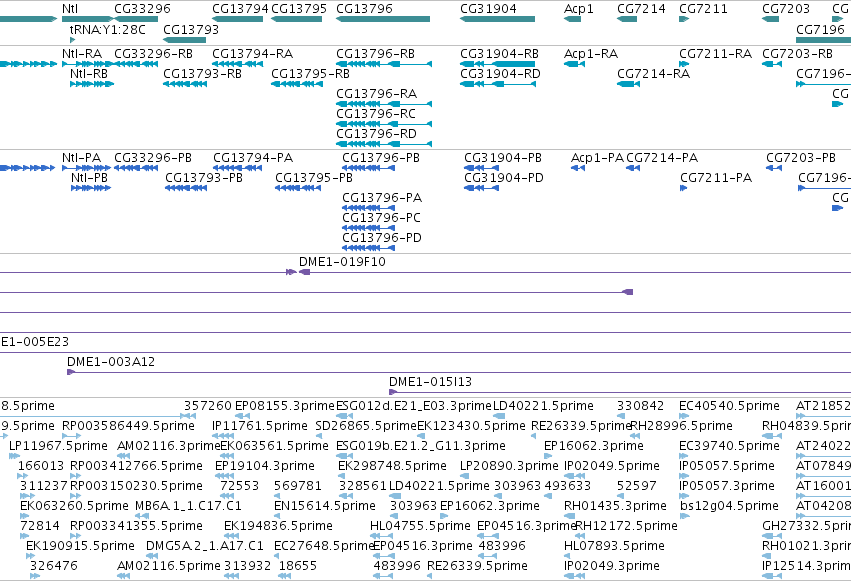The width and height of the screenshot is (851, 581).
Task: Select transcript CG13796-RC
Action: coord(384,124)
